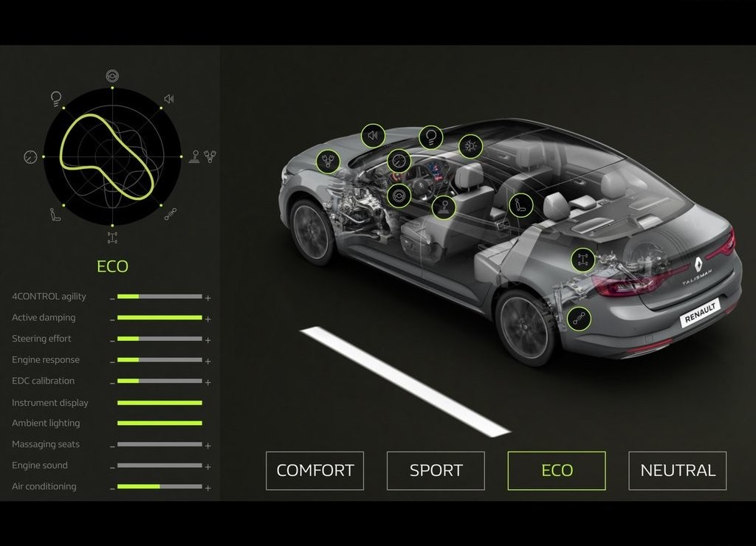Decrease Massaging seats with minus
Image resolution: width=756 pixels, height=546 pixels.
coord(112,446)
